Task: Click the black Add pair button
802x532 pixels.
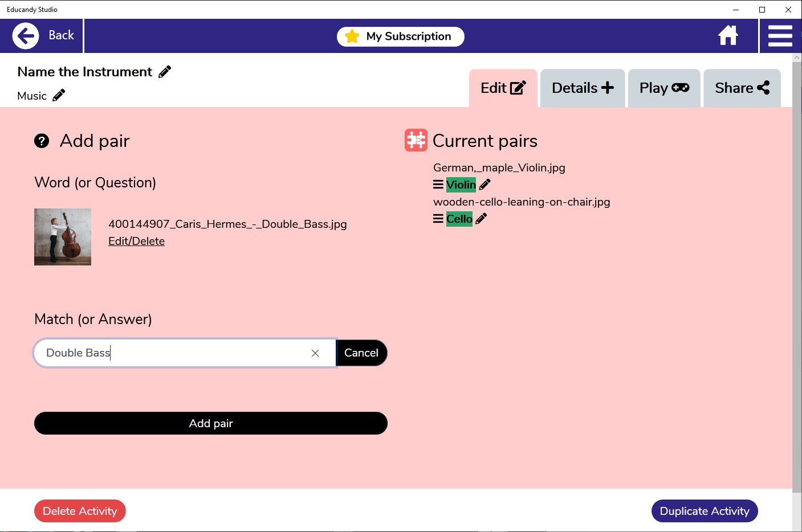Action: point(211,423)
